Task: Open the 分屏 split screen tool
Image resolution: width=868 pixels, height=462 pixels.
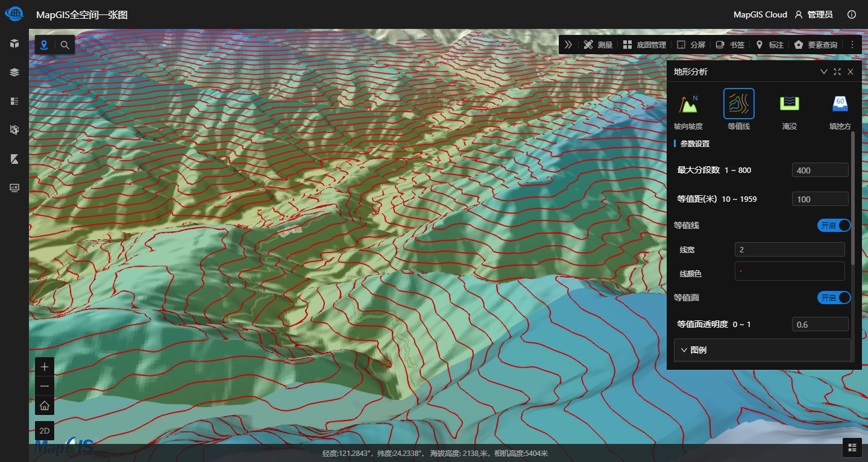Action: (x=691, y=45)
